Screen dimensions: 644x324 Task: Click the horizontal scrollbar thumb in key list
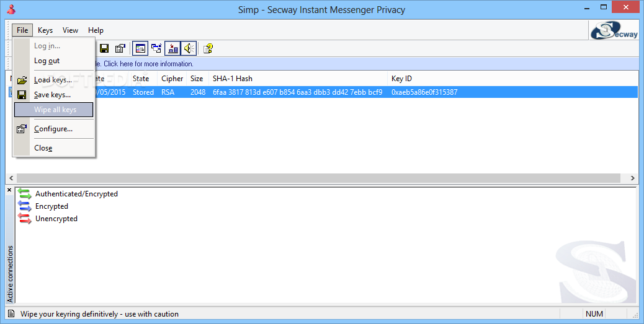pos(318,178)
